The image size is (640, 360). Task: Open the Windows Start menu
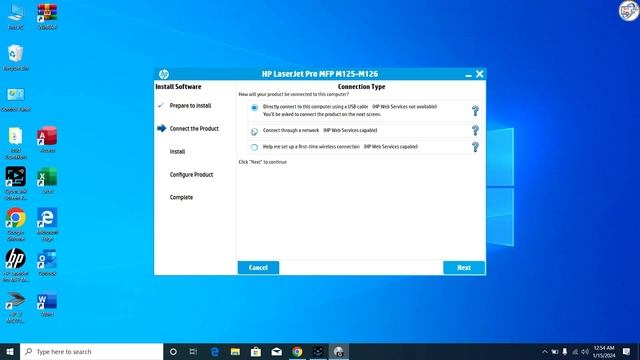10,352
